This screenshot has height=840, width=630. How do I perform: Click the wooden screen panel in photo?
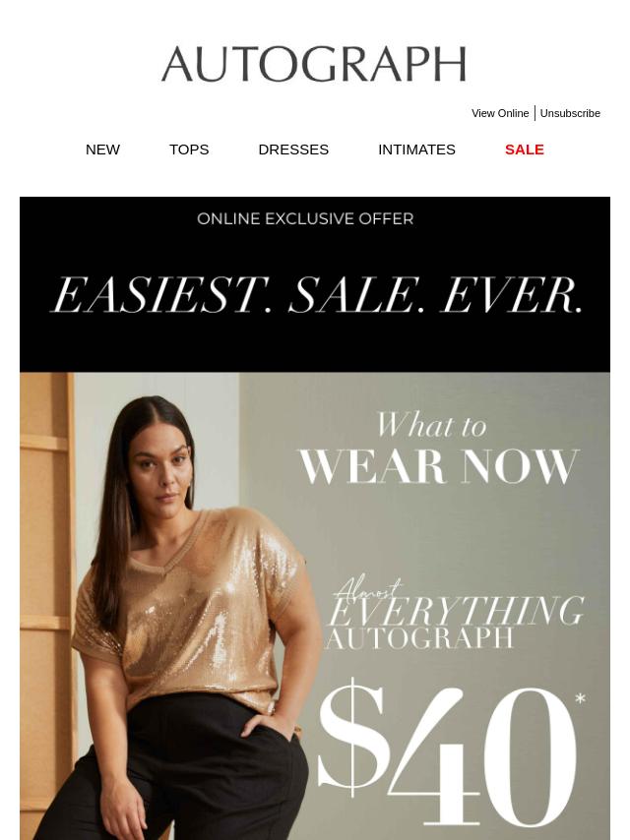pos(46,589)
